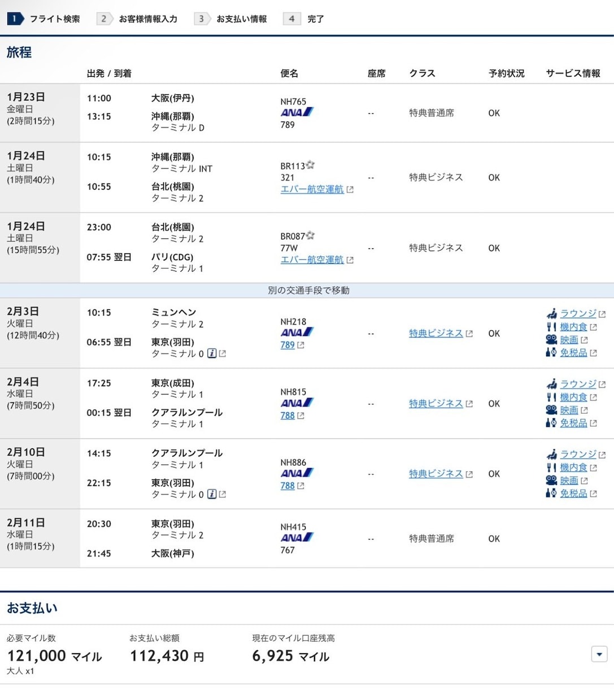This screenshot has width=614, height=700.
Task: Click the ANA logo for flight NH415
Action: pos(297,538)
